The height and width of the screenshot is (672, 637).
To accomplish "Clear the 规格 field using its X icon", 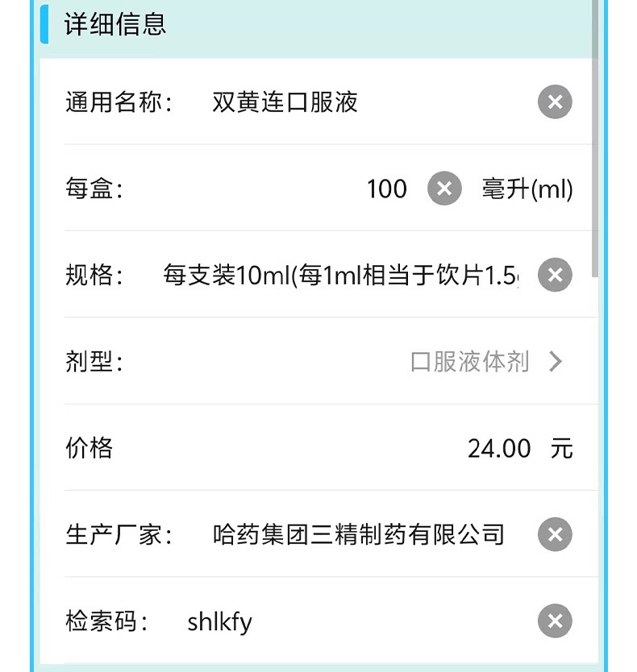I will pos(555,275).
